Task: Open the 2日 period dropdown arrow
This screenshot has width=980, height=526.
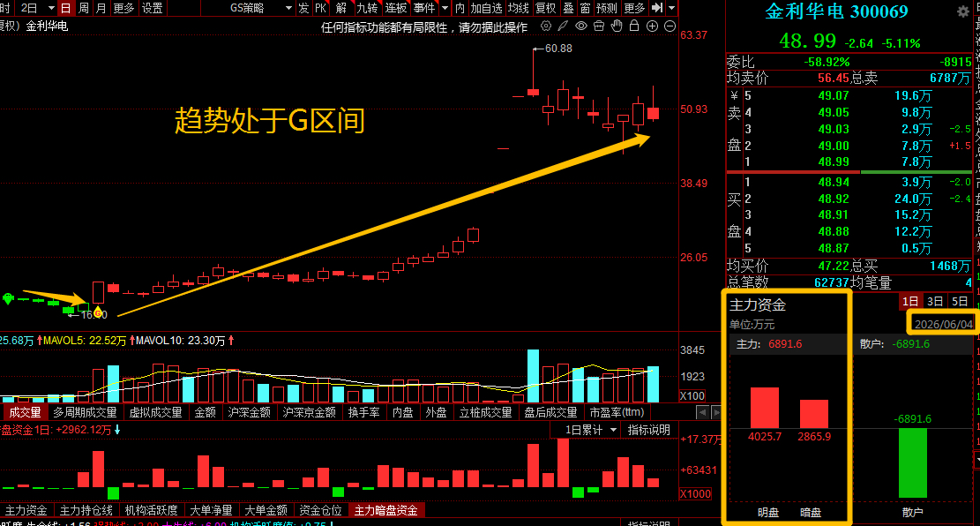Action: [x=50, y=8]
